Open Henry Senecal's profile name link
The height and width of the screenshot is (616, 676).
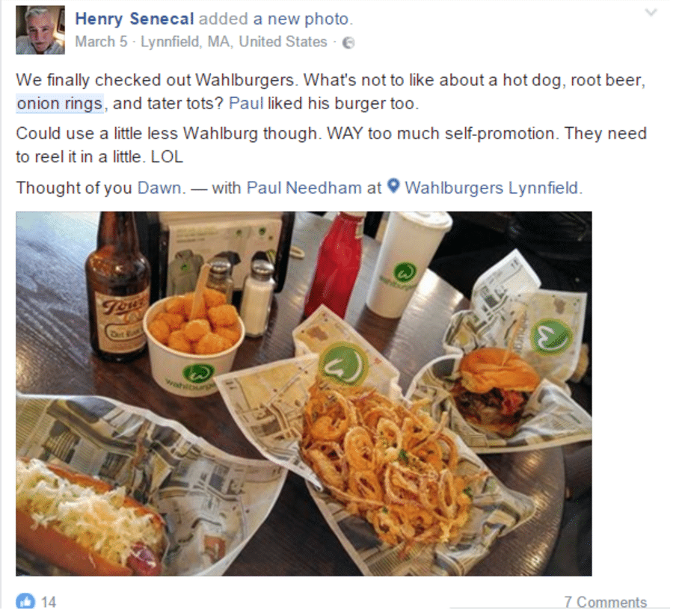point(135,19)
